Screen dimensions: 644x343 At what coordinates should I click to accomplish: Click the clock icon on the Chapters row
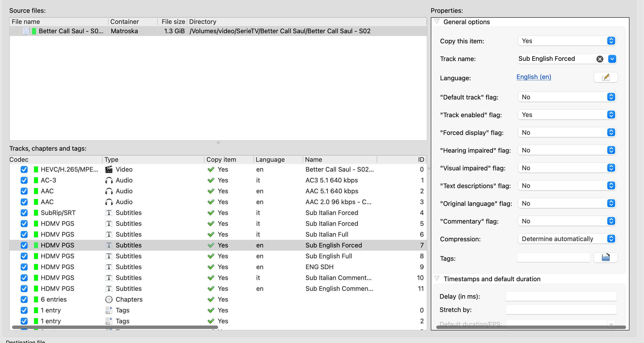click(109, 299)
